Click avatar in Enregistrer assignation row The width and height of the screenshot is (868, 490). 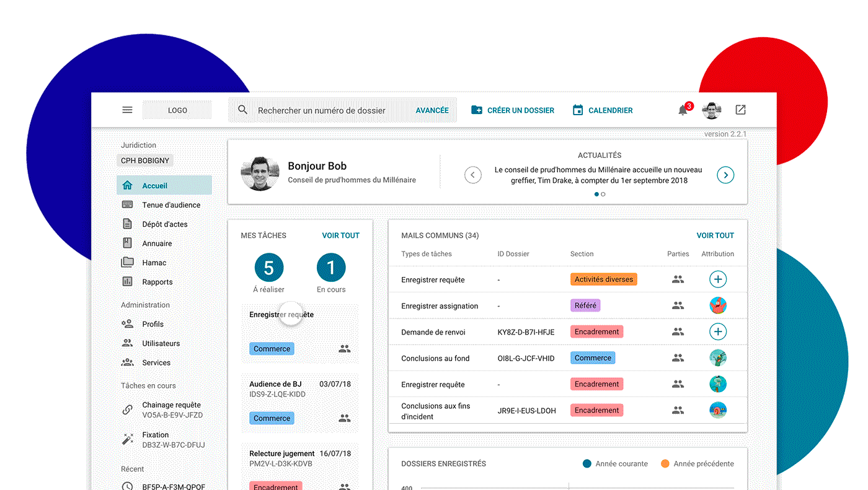pyautogui.click(x=718, y=305)
